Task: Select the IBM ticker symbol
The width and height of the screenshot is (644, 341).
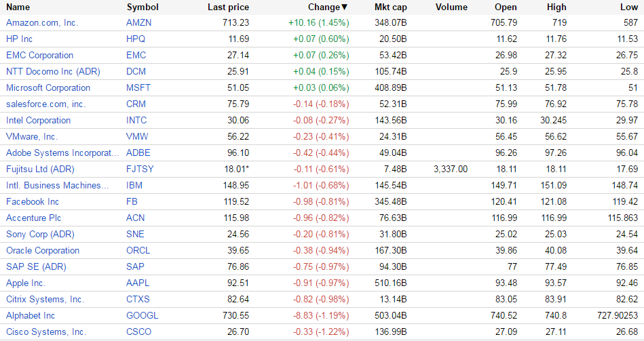Action: [134, 185]
